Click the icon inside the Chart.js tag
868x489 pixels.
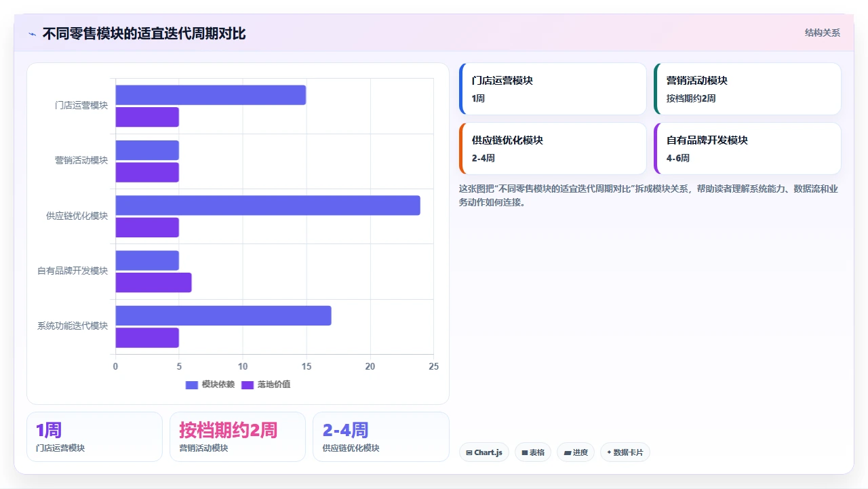click(x=469, y=452)
